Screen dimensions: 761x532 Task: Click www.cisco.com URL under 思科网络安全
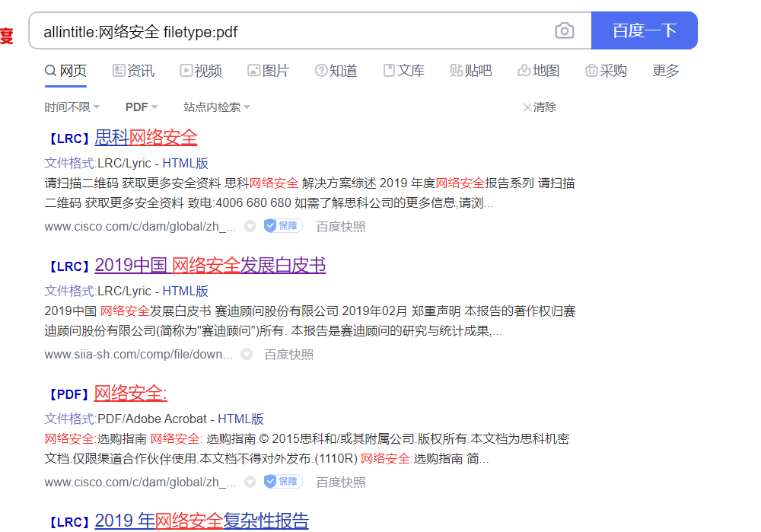pyautogui.click(x=140, y=226)
